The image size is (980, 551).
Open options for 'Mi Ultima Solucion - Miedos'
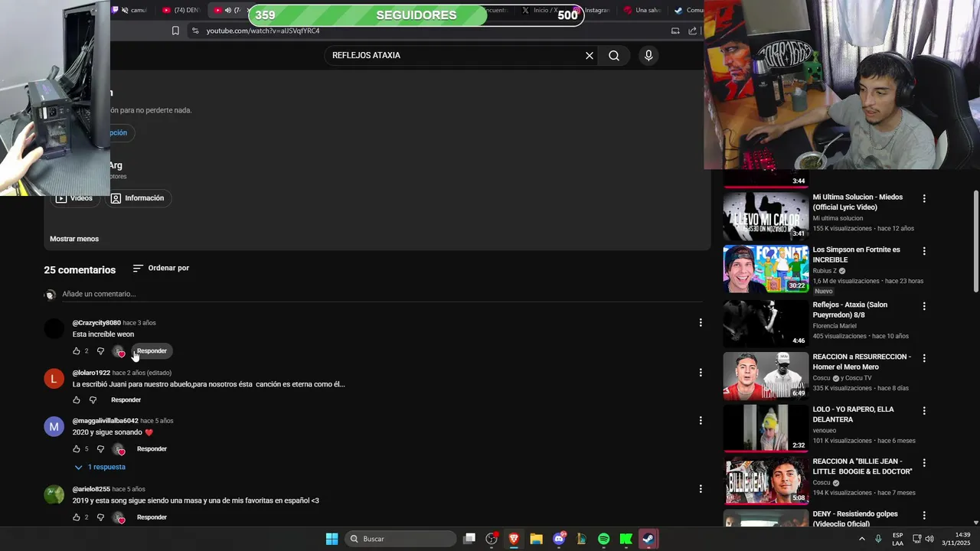tap(924, 198)
